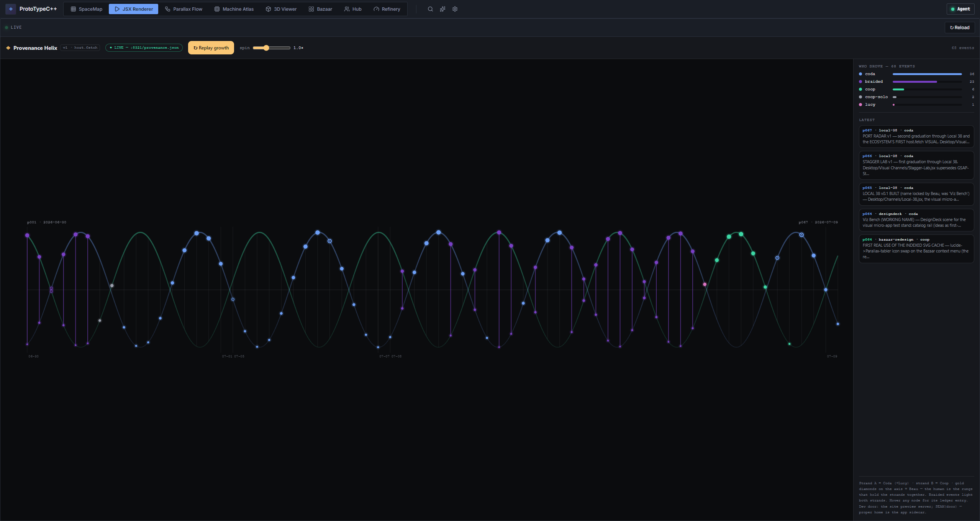Click the coop green progress bar

coord(898,89)
